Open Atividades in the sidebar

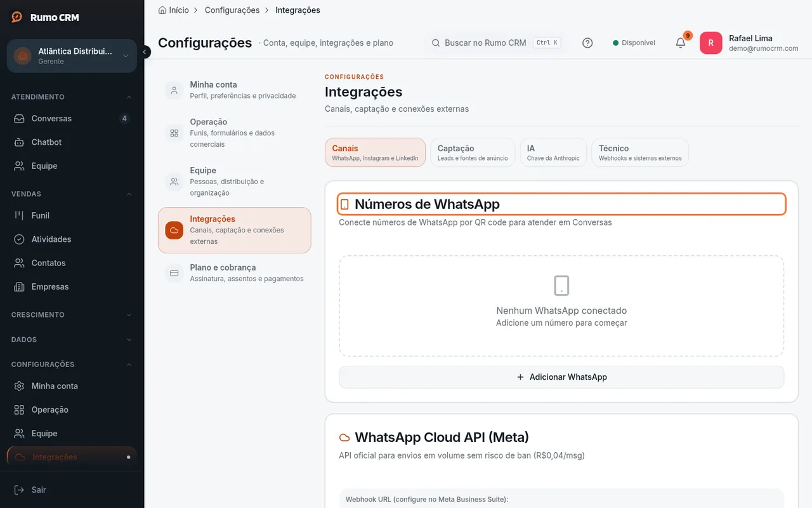pos(72,239)
